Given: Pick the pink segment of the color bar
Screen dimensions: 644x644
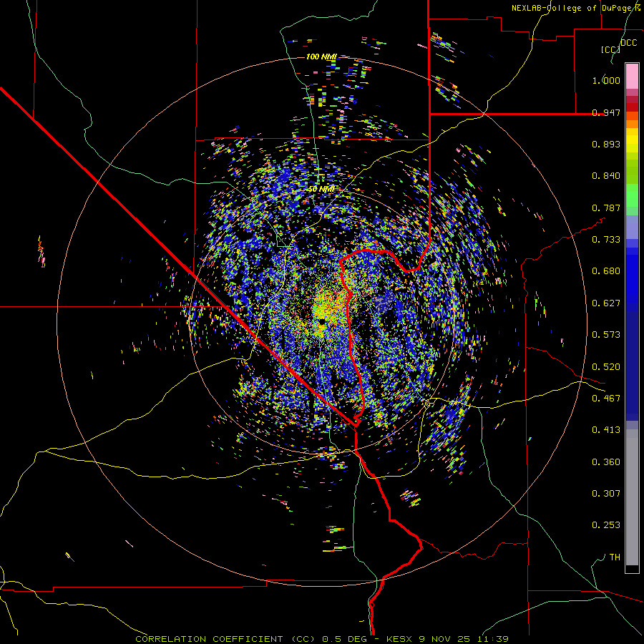Looking at the screenshot, I should click(632, 76).
